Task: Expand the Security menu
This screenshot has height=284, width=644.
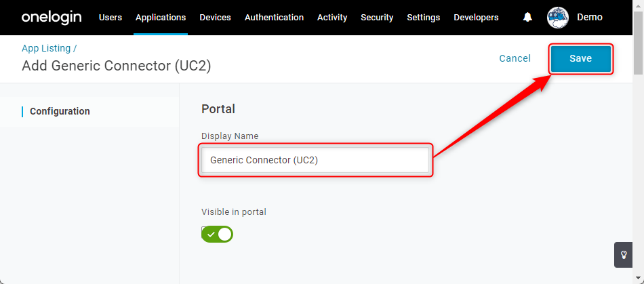Action: [377, 18]
